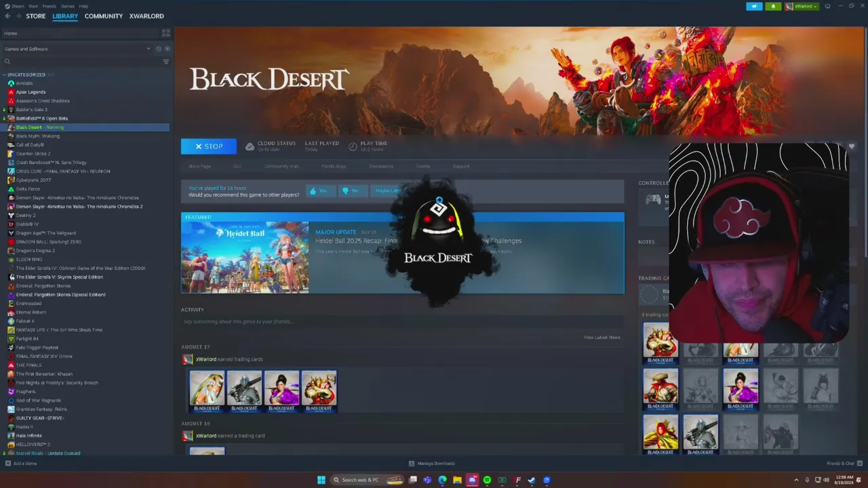Viewport: 868px width, 488px height.
Task: Open advanced filter options icon
Action: [165, 62]
